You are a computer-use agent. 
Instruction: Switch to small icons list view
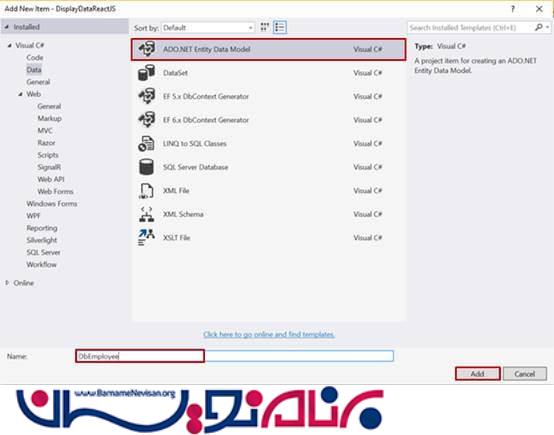[279, 27]
